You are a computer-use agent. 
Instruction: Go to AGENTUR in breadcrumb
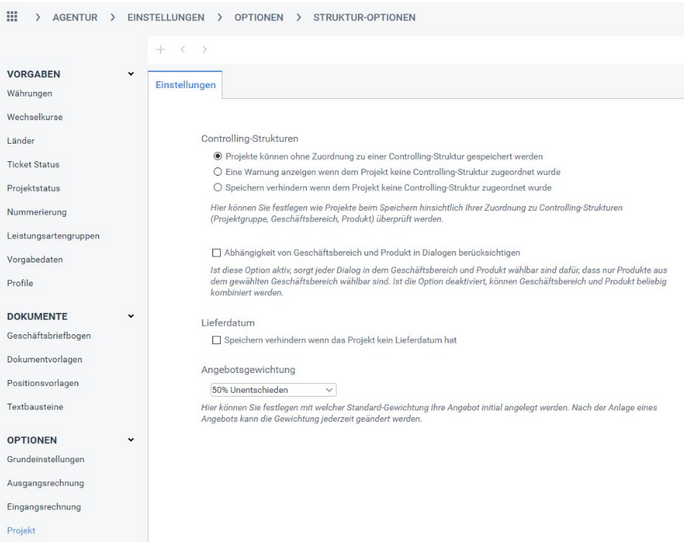(75, 17)
